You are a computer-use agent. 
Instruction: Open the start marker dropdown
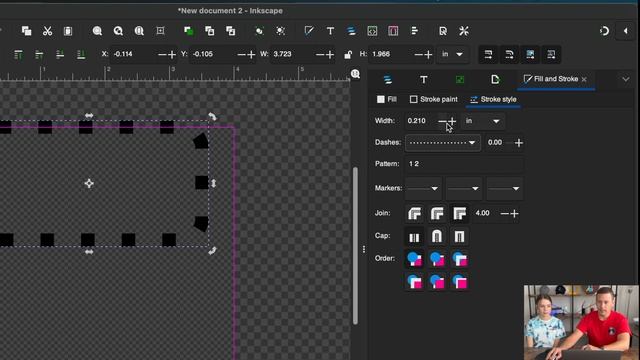coord(423,189)
